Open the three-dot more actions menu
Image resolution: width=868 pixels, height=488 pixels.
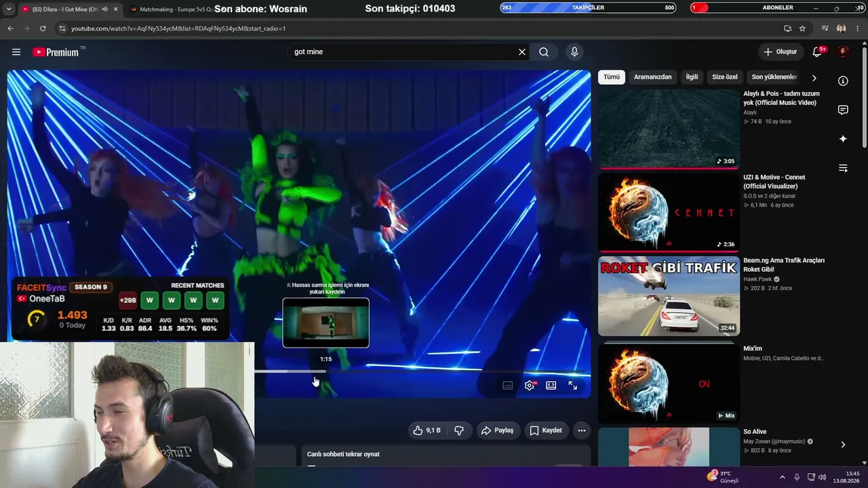tap(581, 430)
